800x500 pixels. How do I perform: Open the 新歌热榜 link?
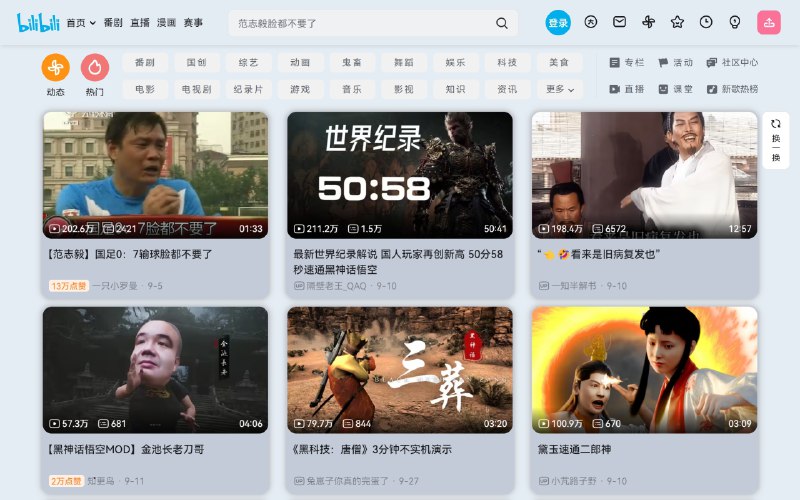pyautogui.click(x=732, y=89)
